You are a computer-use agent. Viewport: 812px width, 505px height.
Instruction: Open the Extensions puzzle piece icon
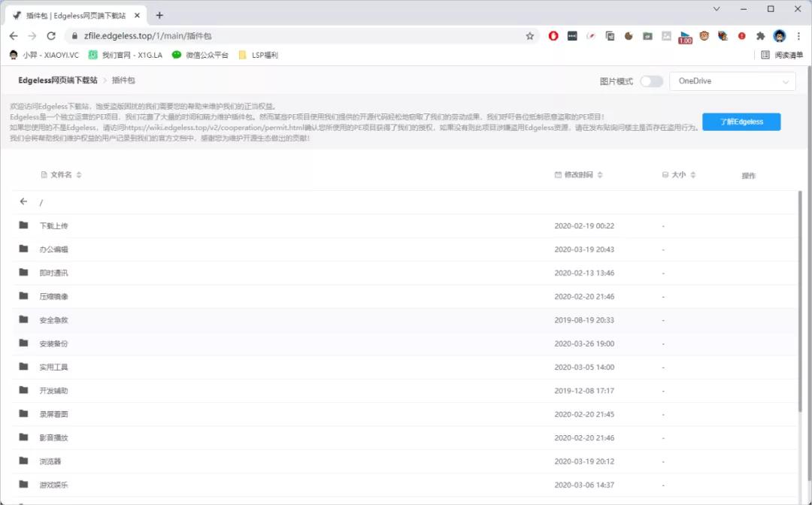(760, 35)
